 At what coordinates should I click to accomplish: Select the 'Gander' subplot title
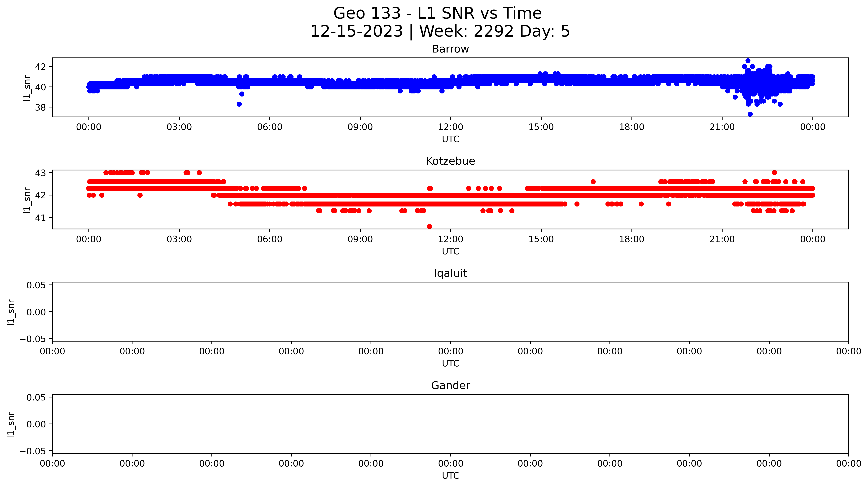pos(451,386)
